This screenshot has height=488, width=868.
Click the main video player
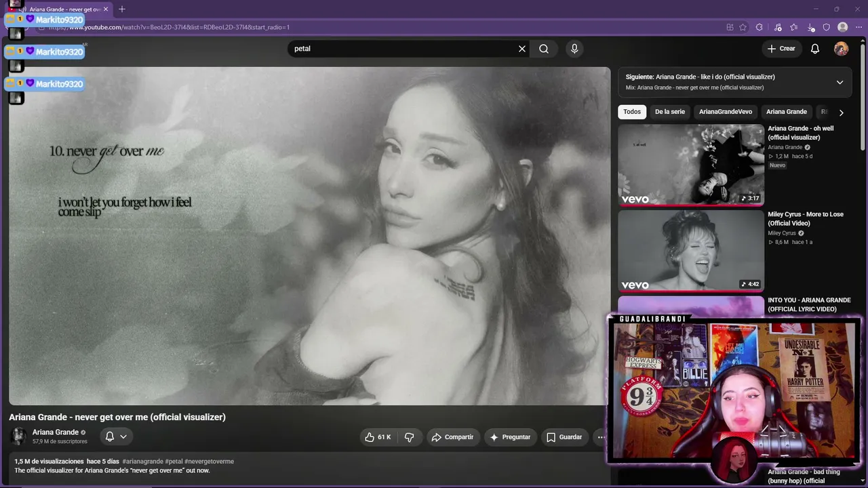point(310,236)
